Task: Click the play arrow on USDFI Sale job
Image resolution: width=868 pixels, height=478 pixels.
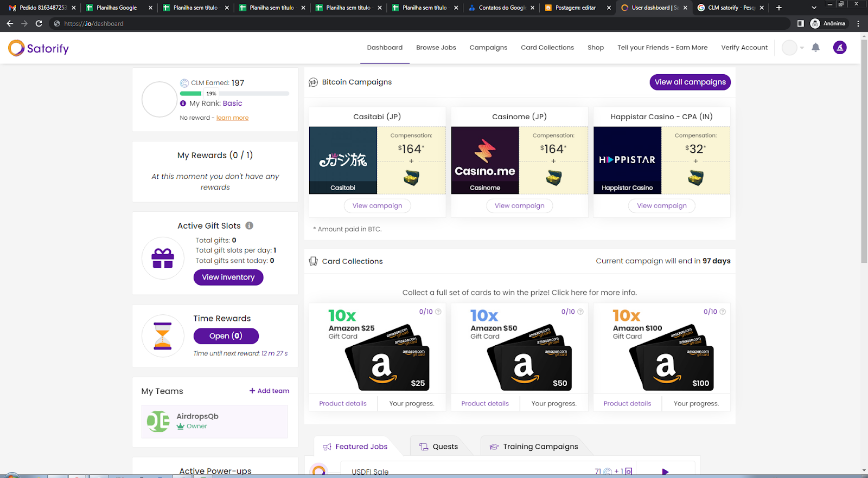Action: [x=665, y=472]
